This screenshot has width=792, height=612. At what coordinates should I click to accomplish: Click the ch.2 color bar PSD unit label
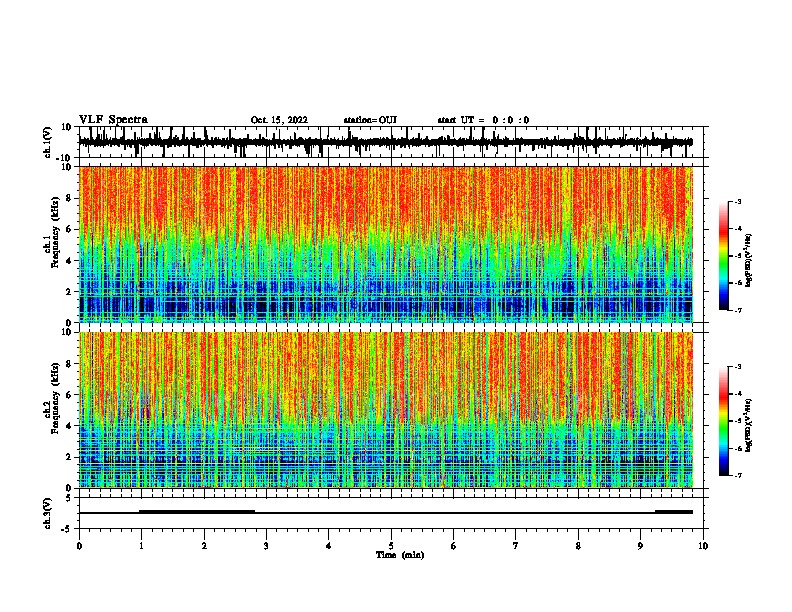(748, 425)
